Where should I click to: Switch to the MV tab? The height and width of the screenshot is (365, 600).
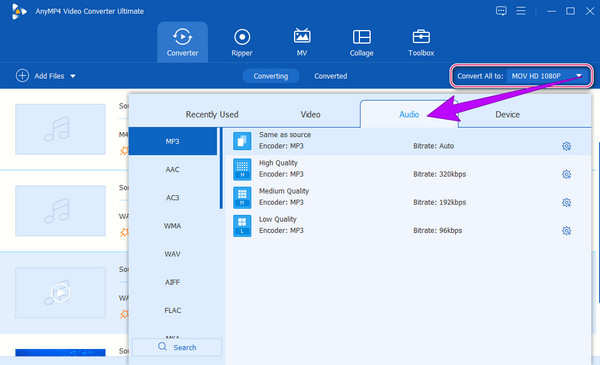point(302,42)
